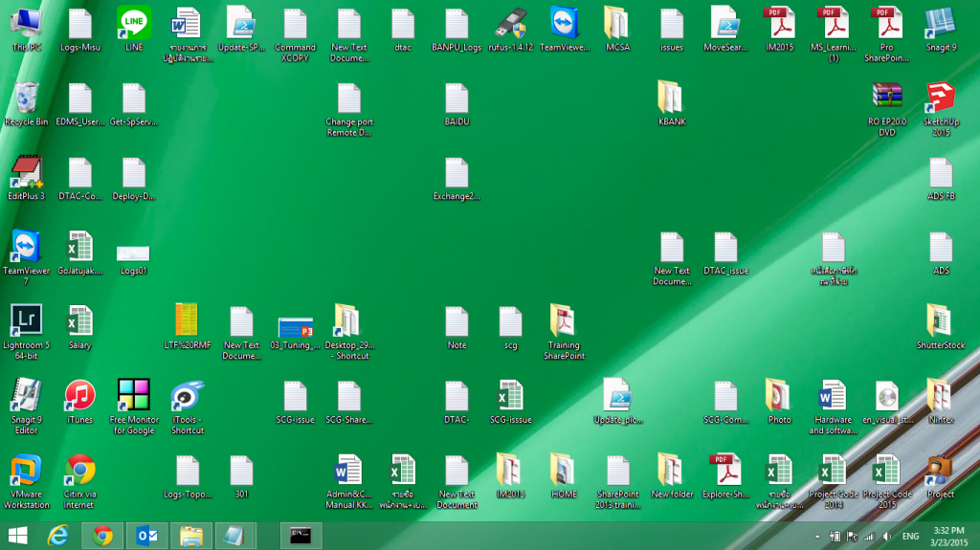Select Project Code 2014 Excel file

(x=834, y=480)
